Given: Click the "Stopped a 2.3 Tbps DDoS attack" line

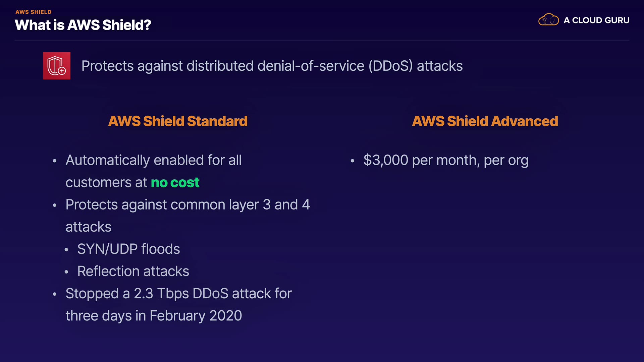Looking at the screenshot, I should coord(178,294).
